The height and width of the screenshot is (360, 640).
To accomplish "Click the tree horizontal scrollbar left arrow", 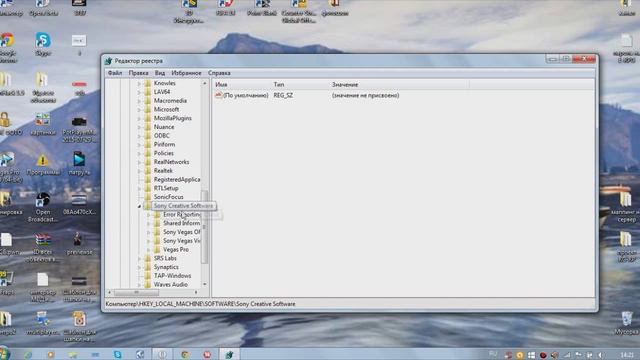I will click(x=109, y=292).
